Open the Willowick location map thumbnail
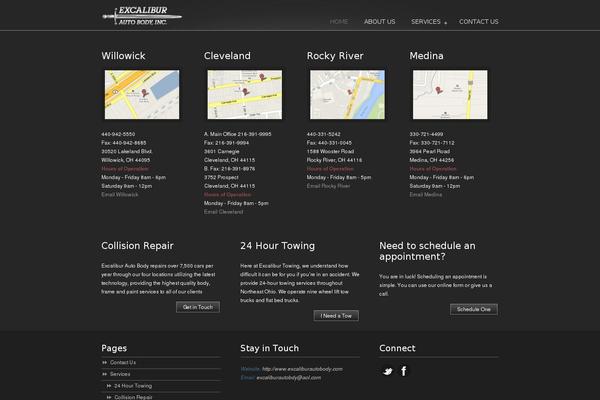This screenshot has width=600, height=400. [x=142, y=94]
